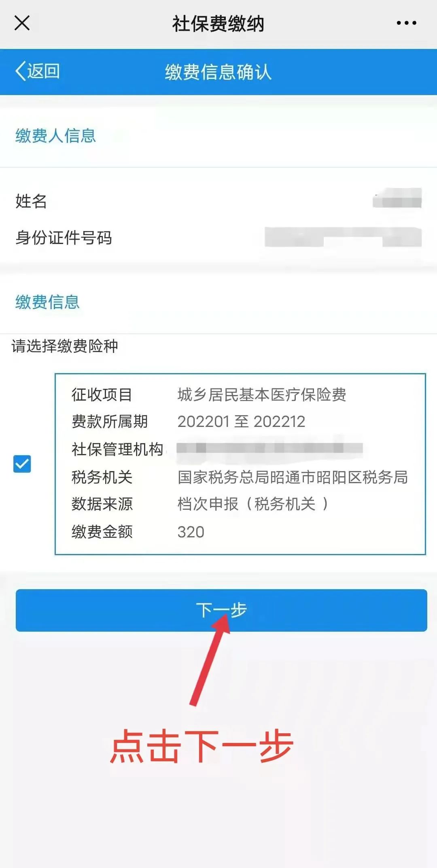Tap the 税务机关 昭阳区税务局 row
Image resolution: width=437 pixels, height=868 pixels.
[x=240, y=477]
